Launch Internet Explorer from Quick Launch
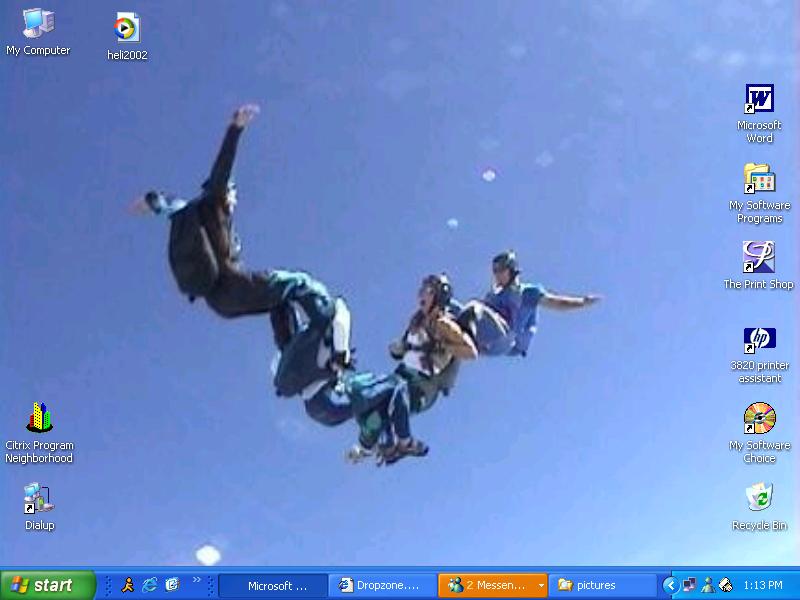The height and width of the screenshot is (600, 800). [150, 585]
